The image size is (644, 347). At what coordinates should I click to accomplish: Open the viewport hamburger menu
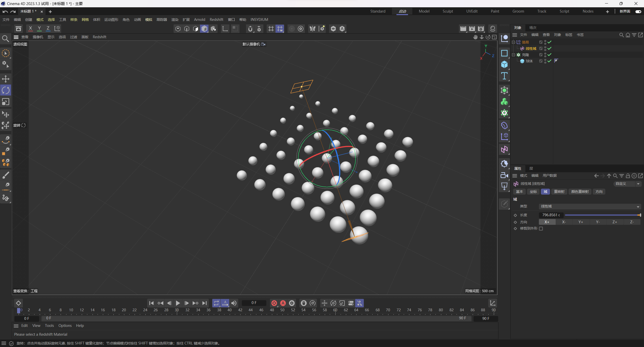click(16, 37)
